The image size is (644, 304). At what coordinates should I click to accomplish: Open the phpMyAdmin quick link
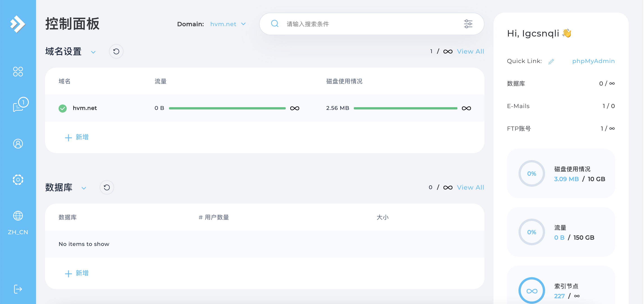coord(593,61)
